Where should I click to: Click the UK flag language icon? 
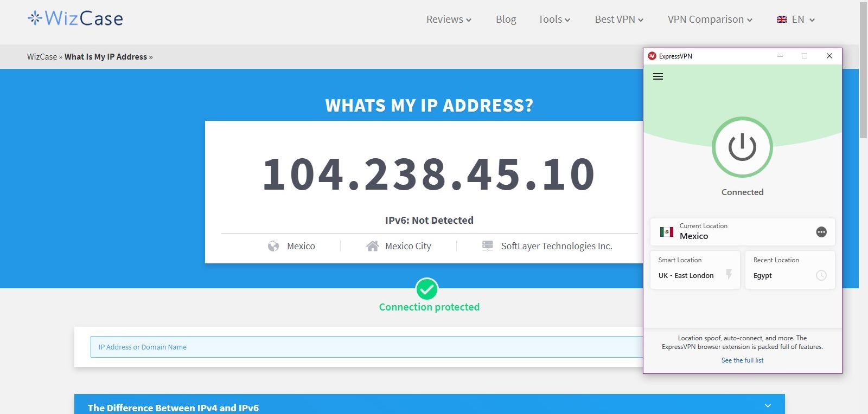pyautogui.click(x=782, y=20)
